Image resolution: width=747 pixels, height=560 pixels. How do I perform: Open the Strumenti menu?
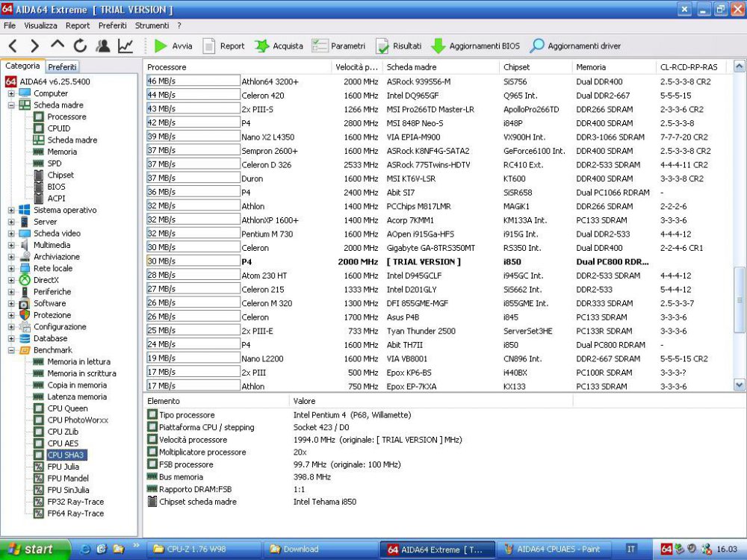pyautogui.click(x=152, y=25)
